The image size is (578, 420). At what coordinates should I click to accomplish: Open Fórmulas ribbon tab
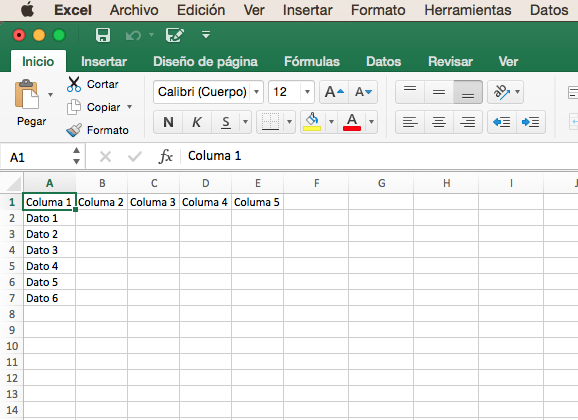312,61
